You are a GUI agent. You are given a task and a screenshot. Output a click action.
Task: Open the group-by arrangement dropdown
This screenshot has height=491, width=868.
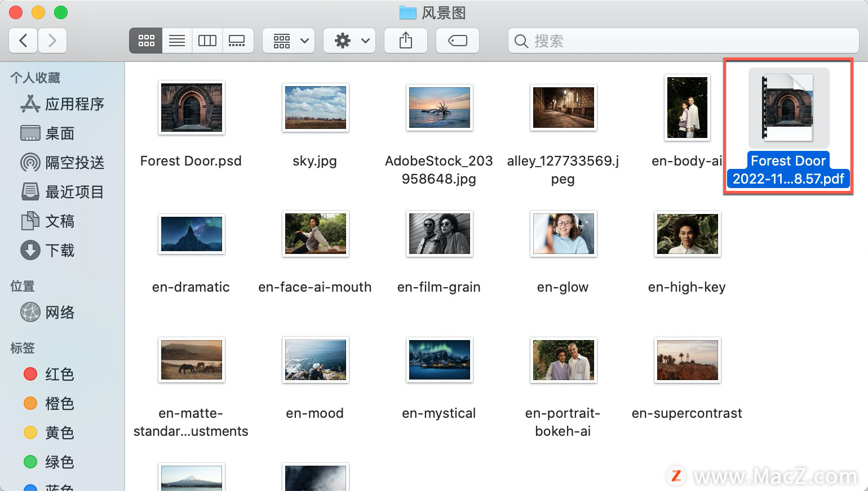(289, 41)
